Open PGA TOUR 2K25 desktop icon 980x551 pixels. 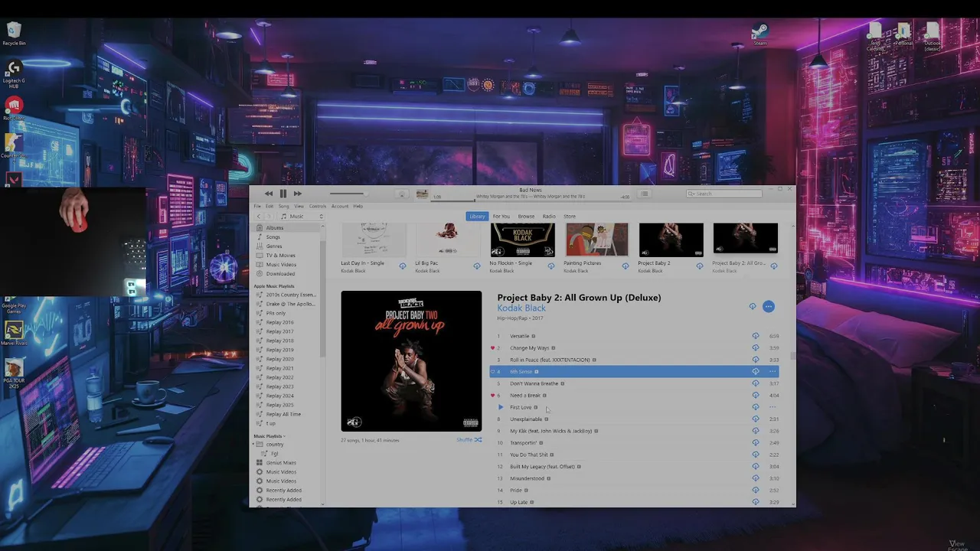click(x=14, y=373)
